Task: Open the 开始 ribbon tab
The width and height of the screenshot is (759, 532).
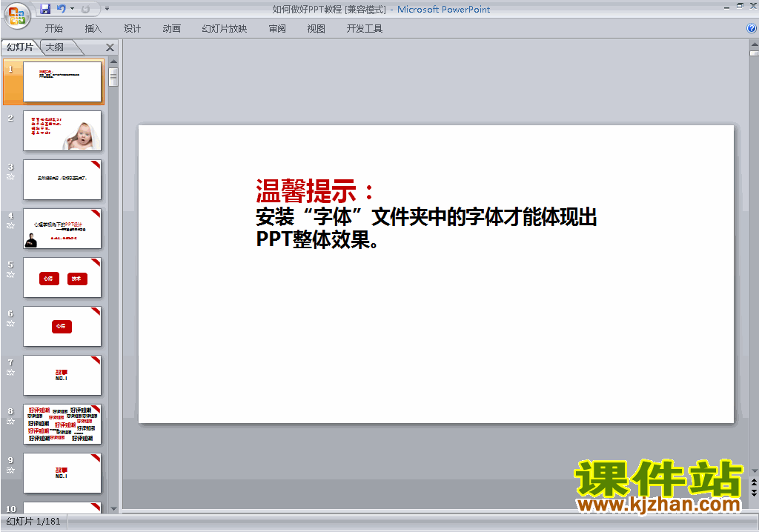Action: tap(53, 29)
